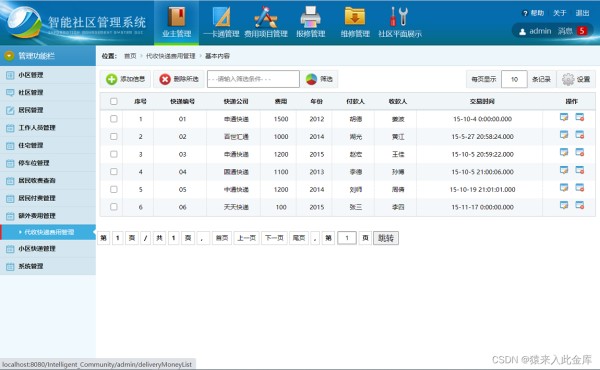The width and height of the screenshot is (600, 370).
Task: Click the 下一页 next page button
Action: (274, 238)
